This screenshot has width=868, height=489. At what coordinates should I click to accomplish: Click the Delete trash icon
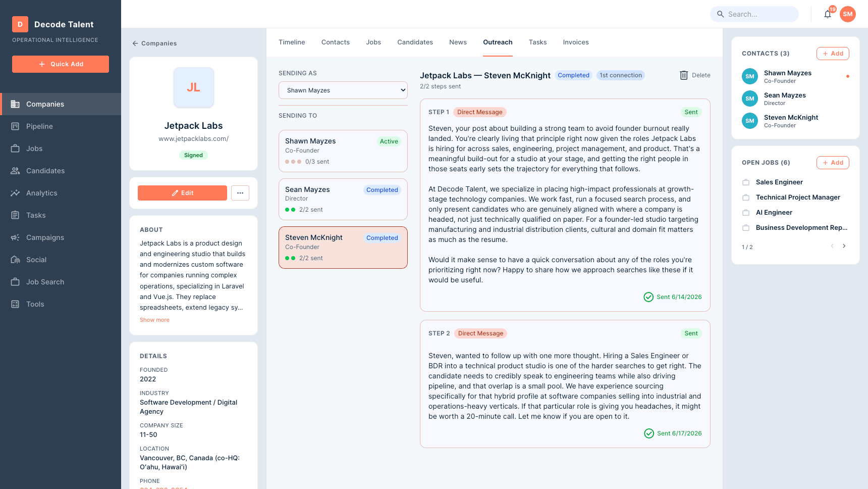[684, 75]
